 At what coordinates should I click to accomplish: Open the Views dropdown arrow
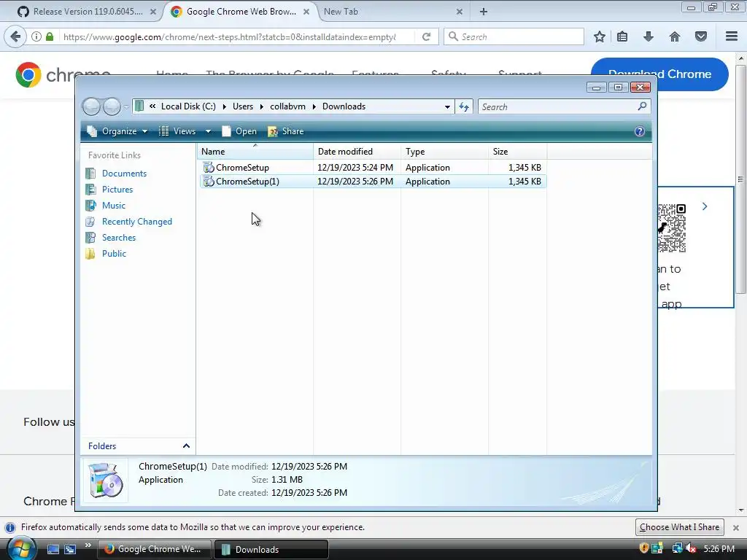(208, 131)
